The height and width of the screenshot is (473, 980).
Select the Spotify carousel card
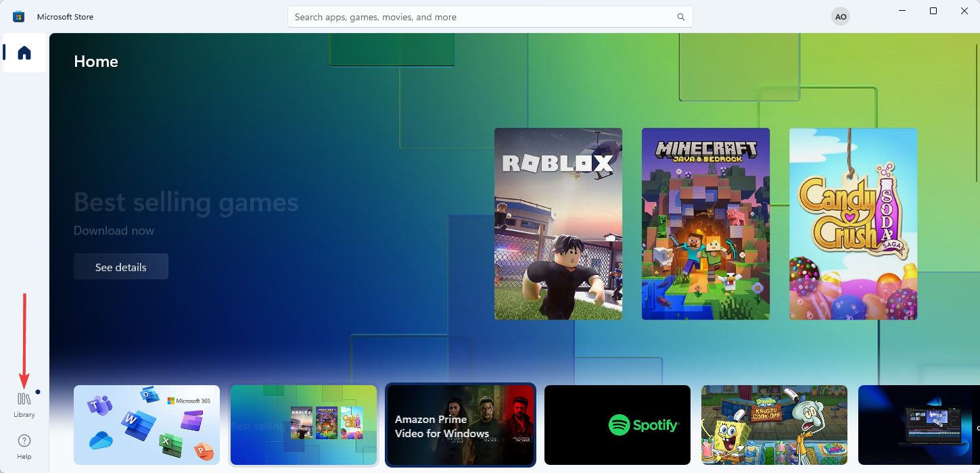[617, 425]
